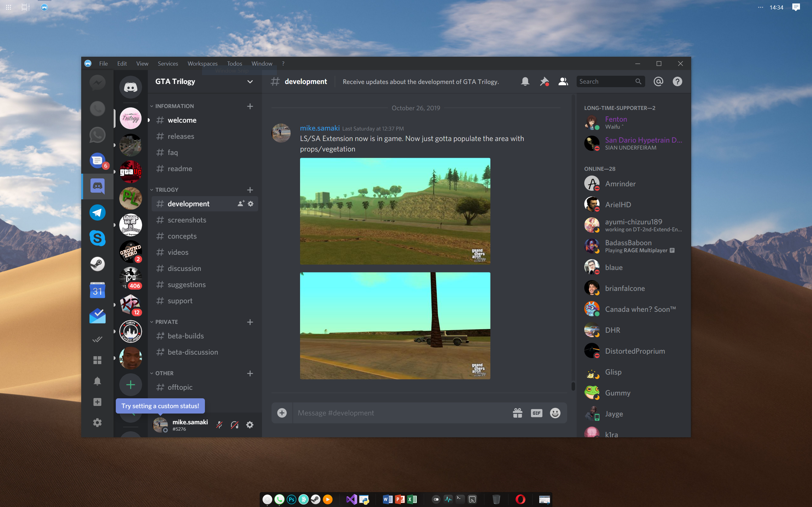Toggle microphone mute
Viewport: 812px width, 507px height.
(x=219, y=425)
